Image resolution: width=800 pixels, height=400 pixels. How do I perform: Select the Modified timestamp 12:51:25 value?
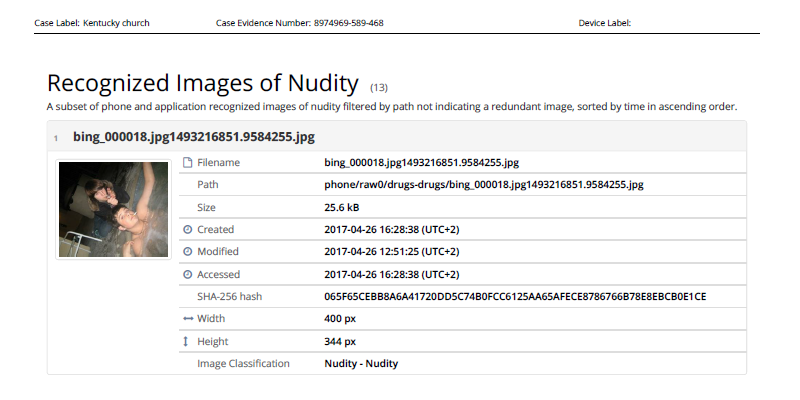click(391, 252)
